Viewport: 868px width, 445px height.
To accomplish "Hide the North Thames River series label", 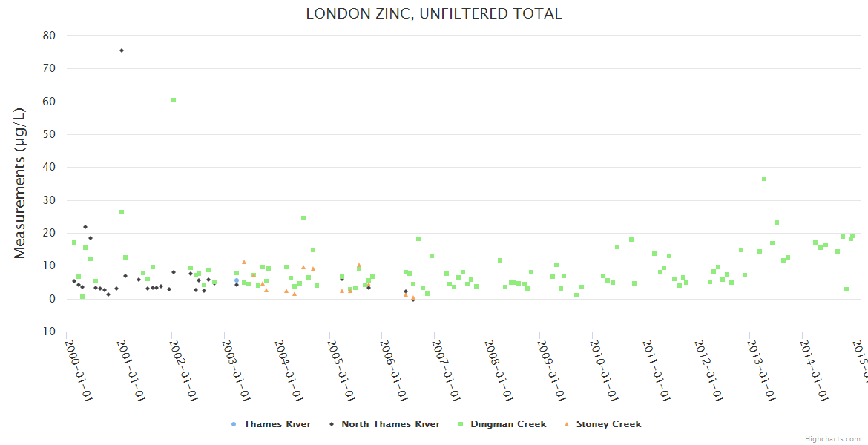I will [x=390, y=424].
